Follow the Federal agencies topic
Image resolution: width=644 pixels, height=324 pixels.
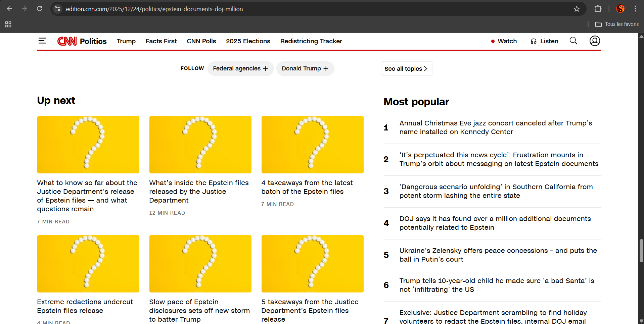pos(240,69)
